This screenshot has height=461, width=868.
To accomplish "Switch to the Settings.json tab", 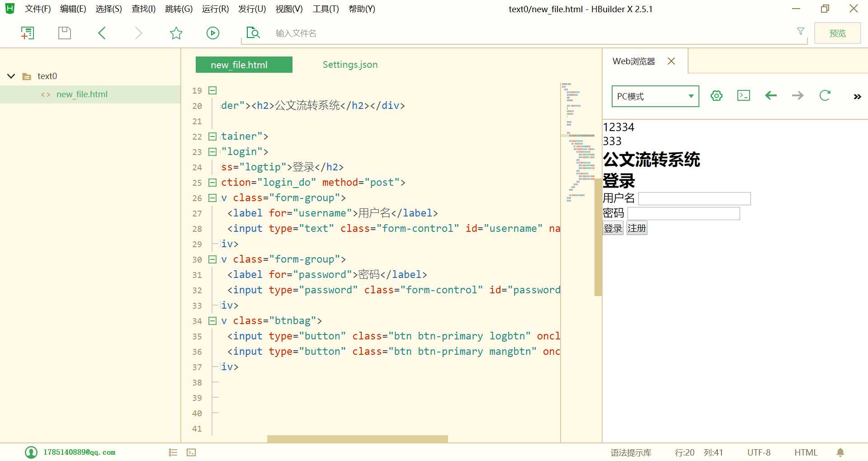I will tap(350, 65).
